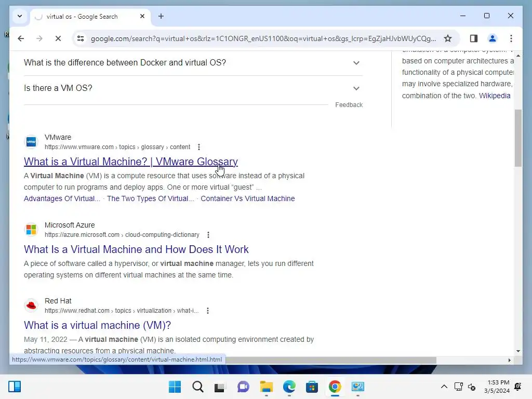Click the scroll-up arrow of vertical scrollbar

[518, 55]
